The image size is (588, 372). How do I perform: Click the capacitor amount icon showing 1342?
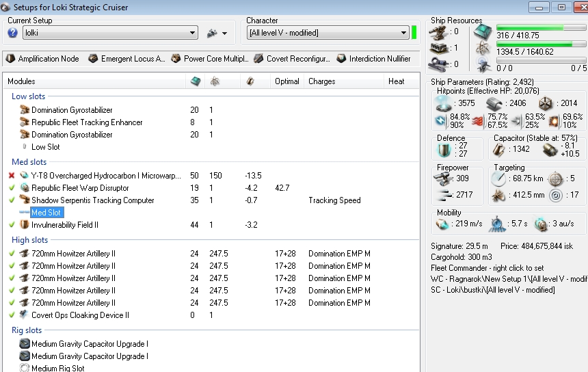(498, 150)
